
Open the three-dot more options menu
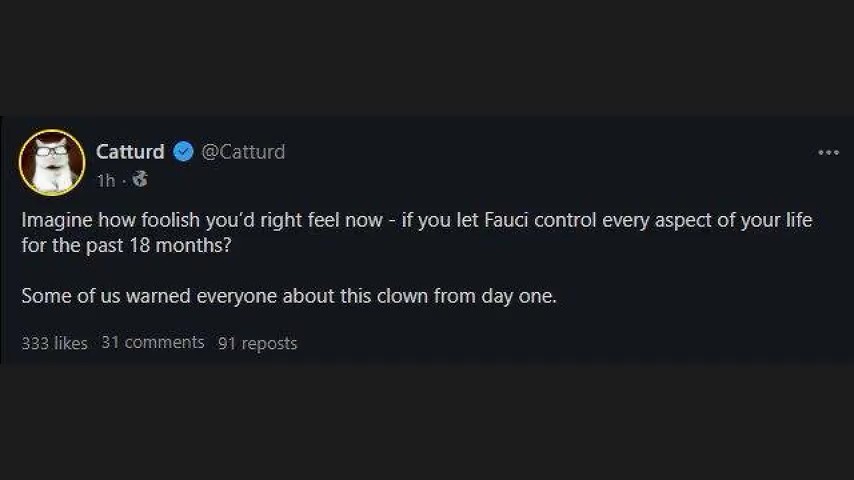coord(828,153)
